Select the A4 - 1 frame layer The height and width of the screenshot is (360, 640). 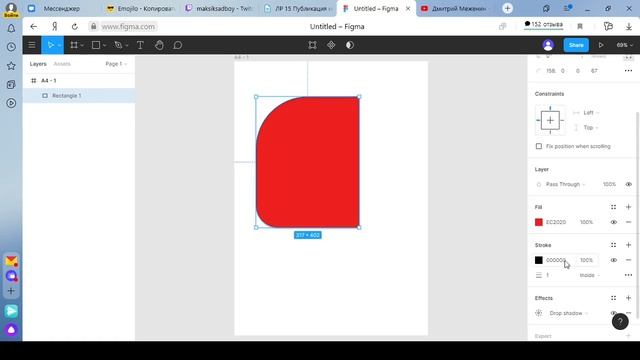click(x=79, y=80)
